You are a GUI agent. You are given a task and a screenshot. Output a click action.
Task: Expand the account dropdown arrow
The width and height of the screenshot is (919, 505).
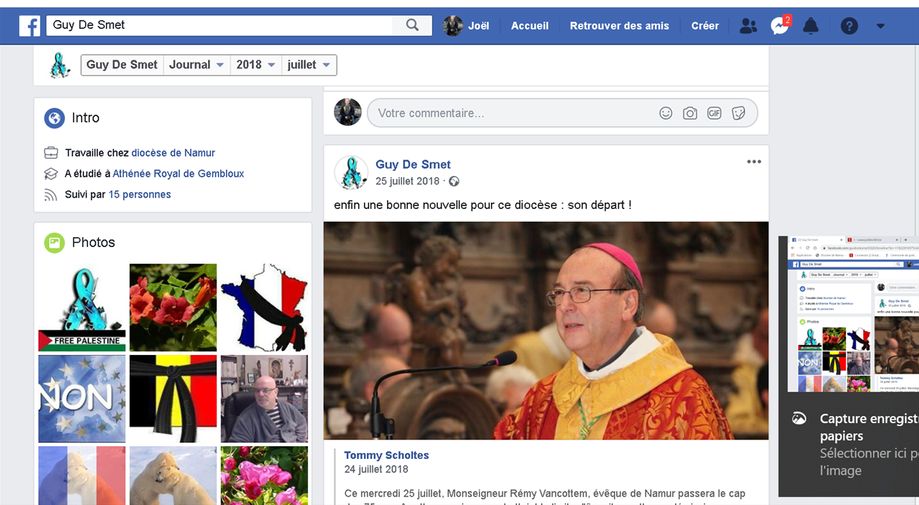click(x=880, y=26)
